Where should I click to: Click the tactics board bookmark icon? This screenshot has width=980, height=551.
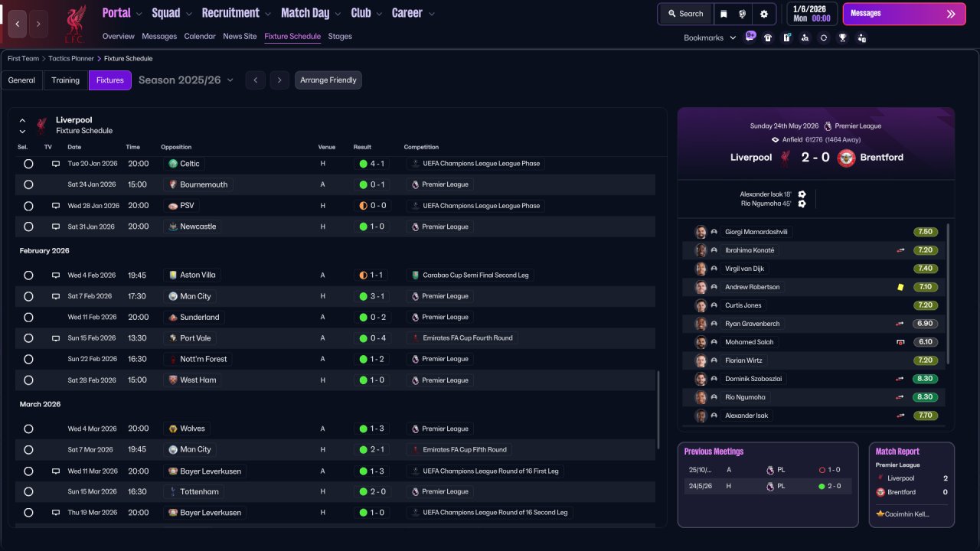click(786, 37)
